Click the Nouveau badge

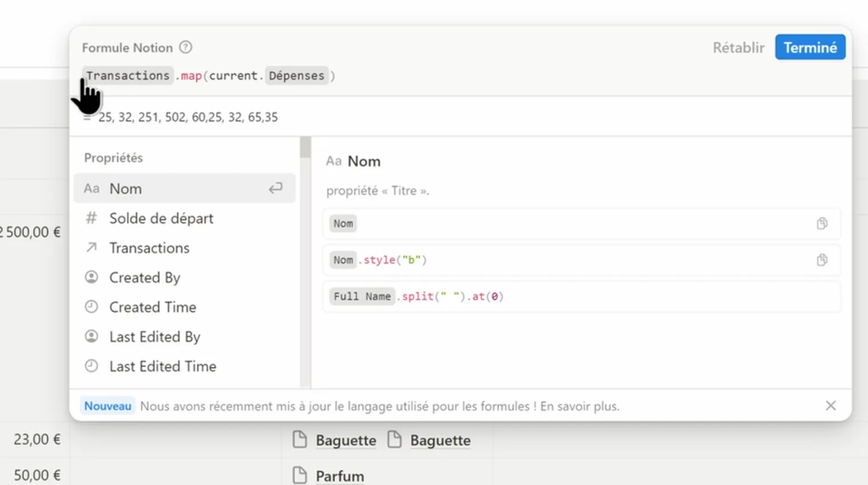(x=107, y=406)
